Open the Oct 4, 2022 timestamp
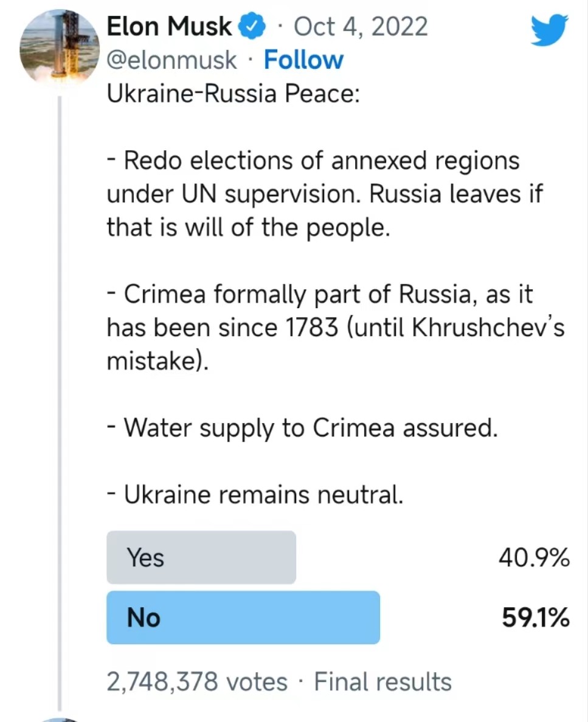Screen dimensions: 588x722 click(x=361, y=27)
